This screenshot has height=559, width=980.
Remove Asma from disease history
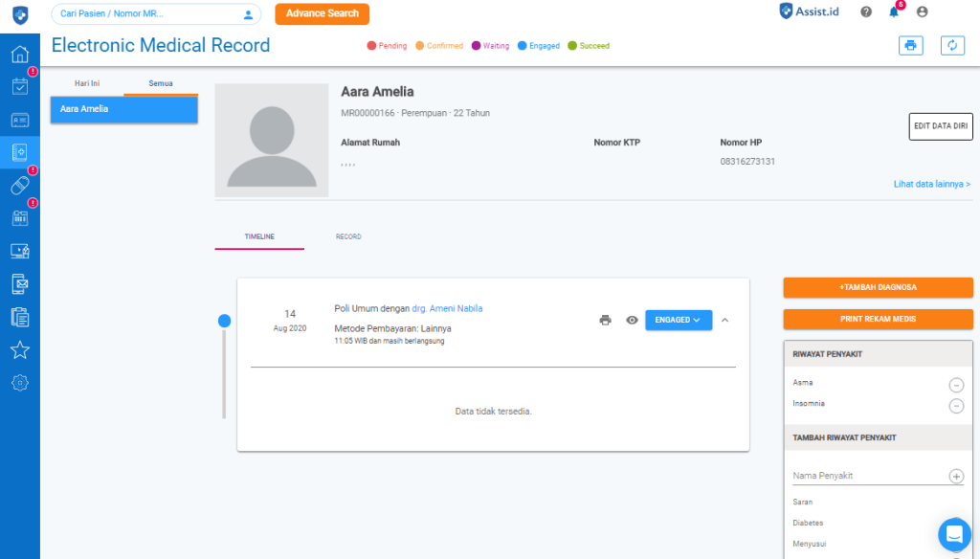[956, 385]
